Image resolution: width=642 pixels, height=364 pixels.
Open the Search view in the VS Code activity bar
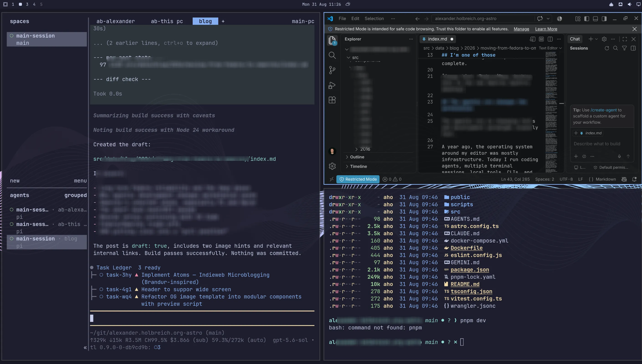332,55
